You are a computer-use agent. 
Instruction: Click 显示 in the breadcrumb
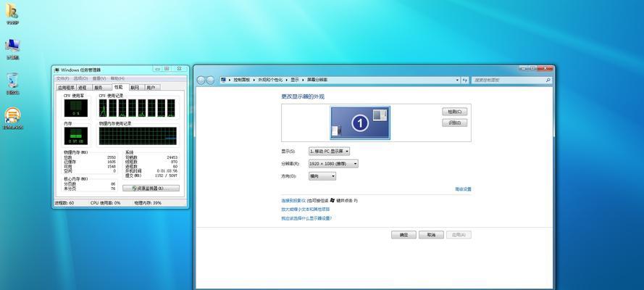(x=295, y=80)
